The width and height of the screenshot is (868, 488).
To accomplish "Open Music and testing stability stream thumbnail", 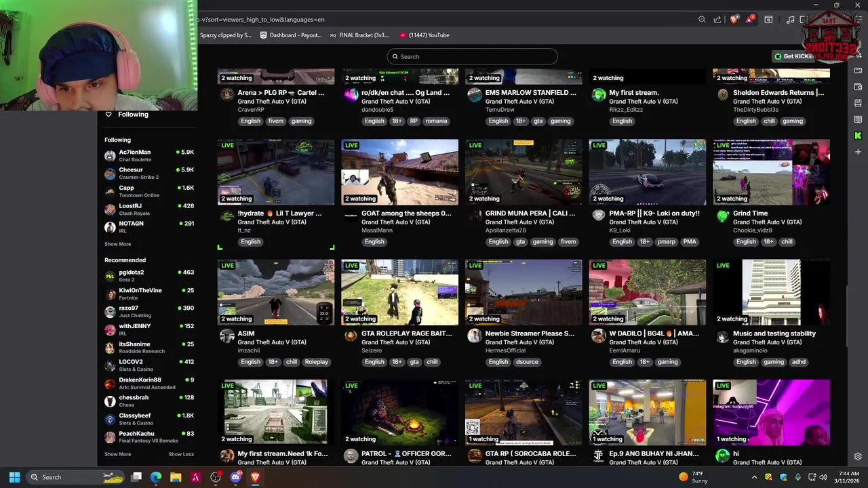I will pos(771,292).
